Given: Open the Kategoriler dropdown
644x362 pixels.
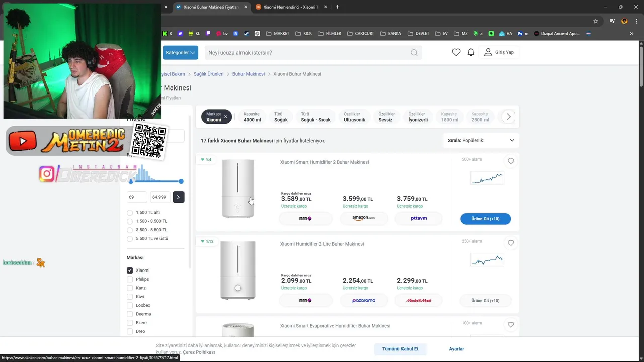Looking at the screenshot, I should [180, 53].
